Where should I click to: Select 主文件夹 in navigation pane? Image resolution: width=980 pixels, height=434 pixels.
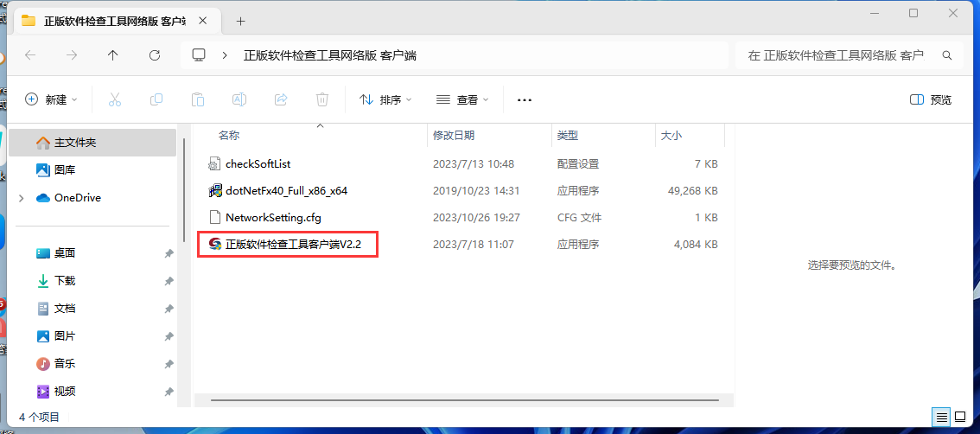[x=92, y=143]
